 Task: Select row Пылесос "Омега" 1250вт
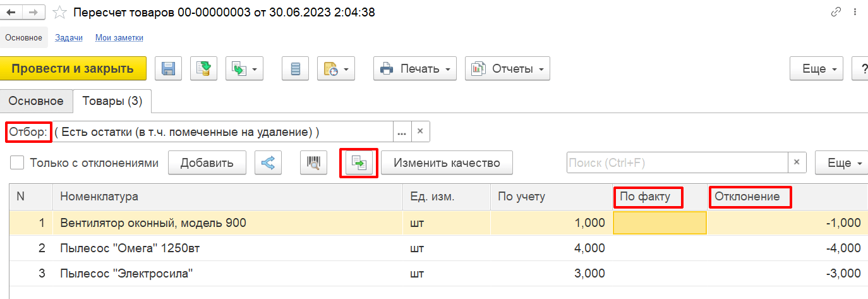click(x=438, y=248)
